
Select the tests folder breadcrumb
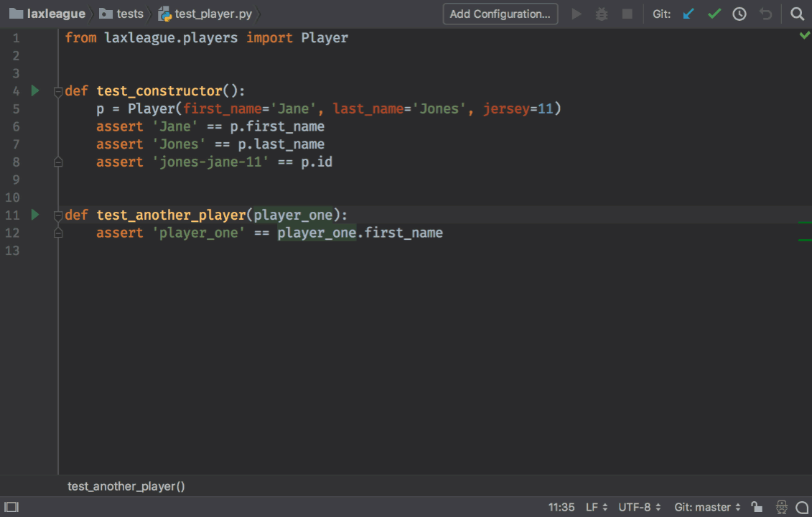[122, 14]
